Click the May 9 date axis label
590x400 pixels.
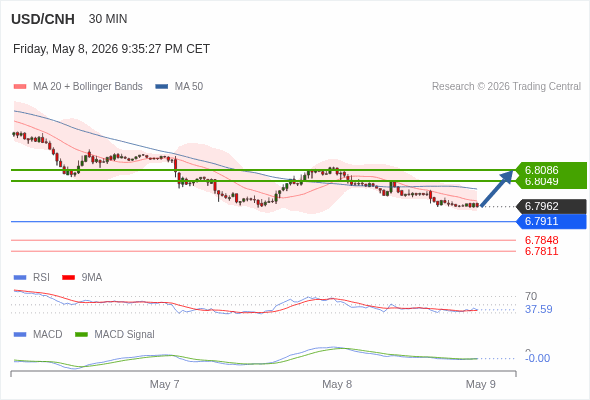481,384
